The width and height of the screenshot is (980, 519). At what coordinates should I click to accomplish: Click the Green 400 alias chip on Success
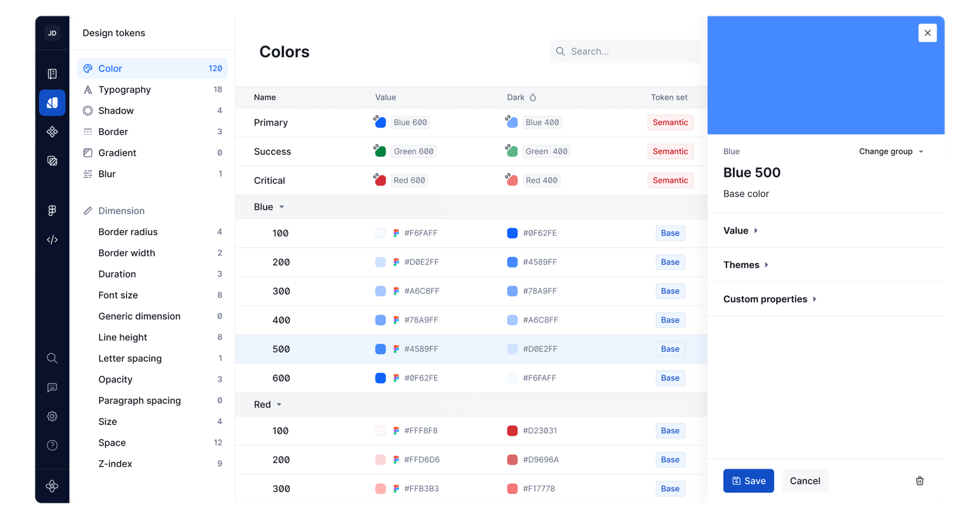546,151
